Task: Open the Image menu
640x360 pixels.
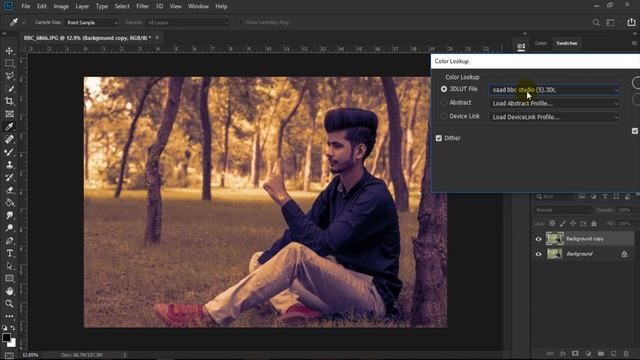Action: (61, 6)
